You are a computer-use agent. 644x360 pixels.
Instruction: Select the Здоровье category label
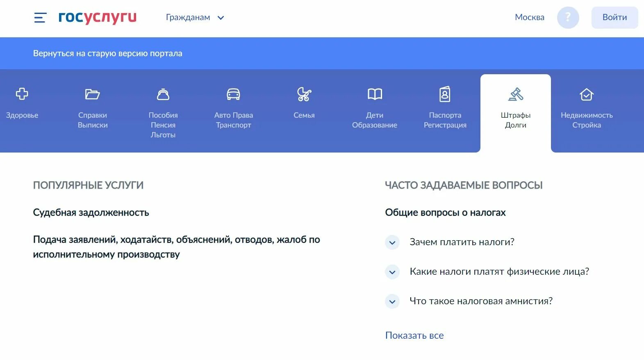22,115
